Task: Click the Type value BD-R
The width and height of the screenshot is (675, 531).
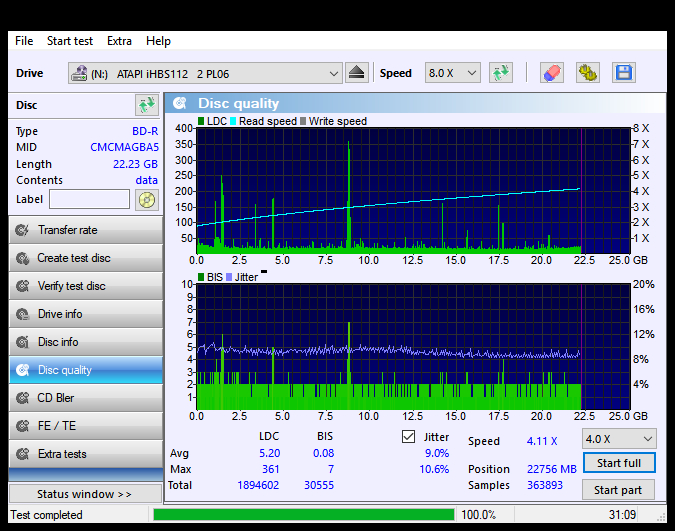Action: coord(145,131)
